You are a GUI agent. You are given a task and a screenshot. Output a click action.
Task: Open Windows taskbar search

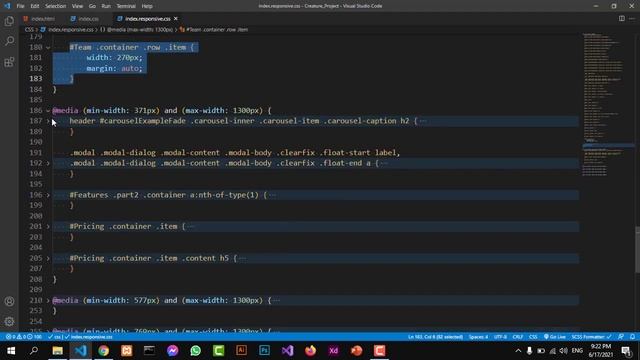pos(34,351)
